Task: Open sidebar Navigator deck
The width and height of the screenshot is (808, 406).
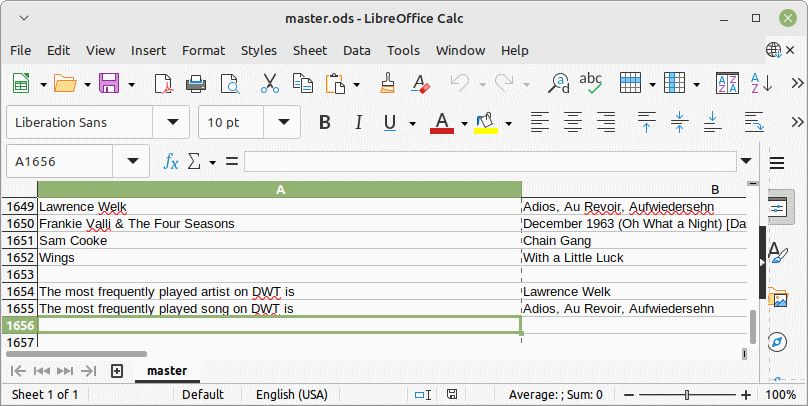Action: click(x=777, y=342)
